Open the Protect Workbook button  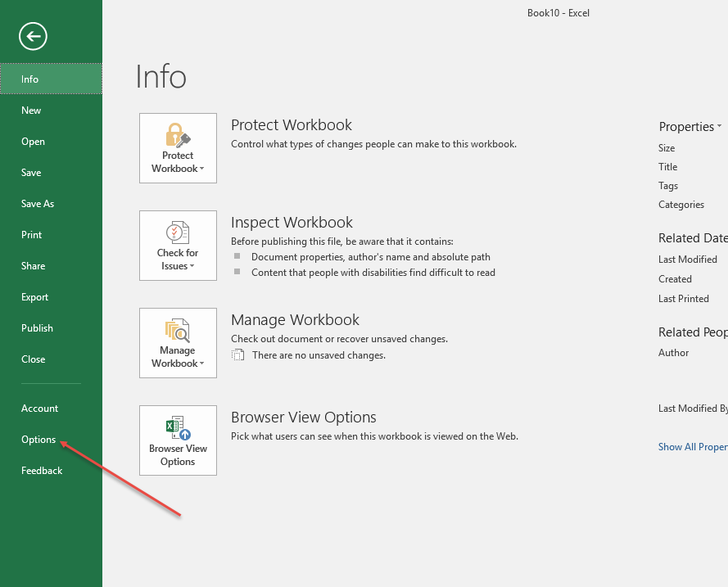point(178,148)
